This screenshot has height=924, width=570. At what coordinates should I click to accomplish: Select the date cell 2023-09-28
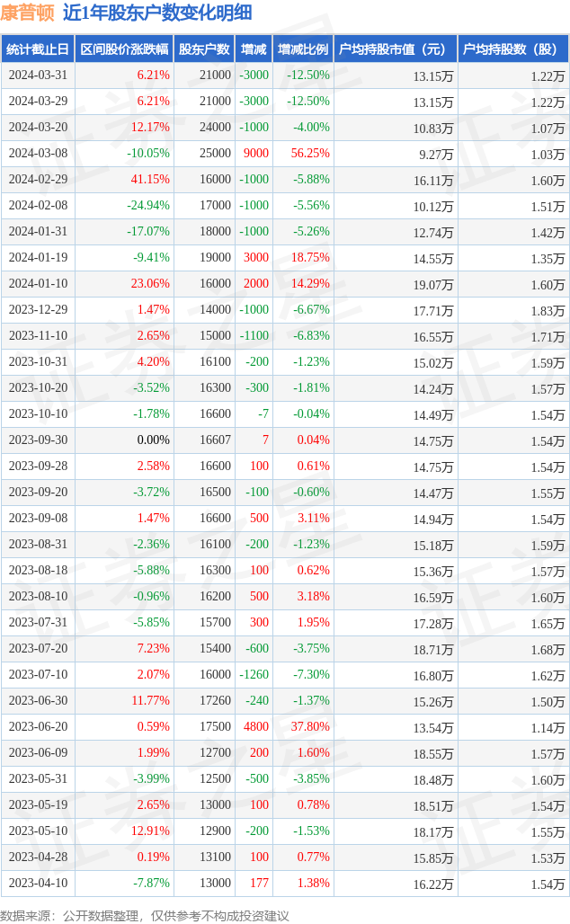coord(39,466)
